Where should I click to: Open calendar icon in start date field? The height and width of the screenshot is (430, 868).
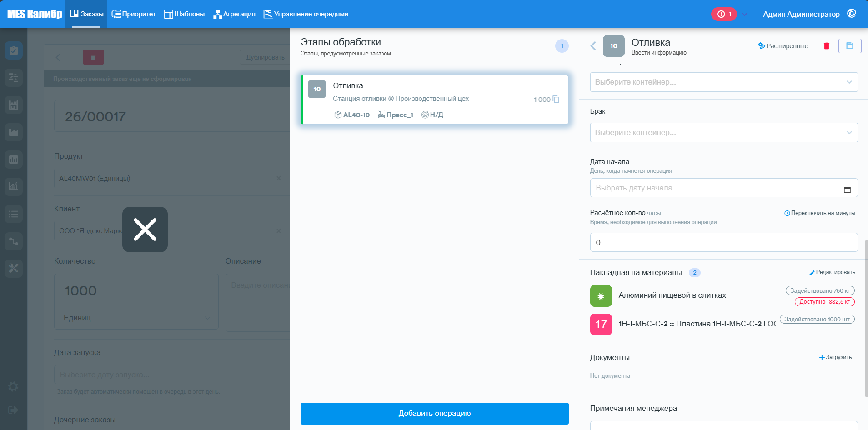click(848, 190)
